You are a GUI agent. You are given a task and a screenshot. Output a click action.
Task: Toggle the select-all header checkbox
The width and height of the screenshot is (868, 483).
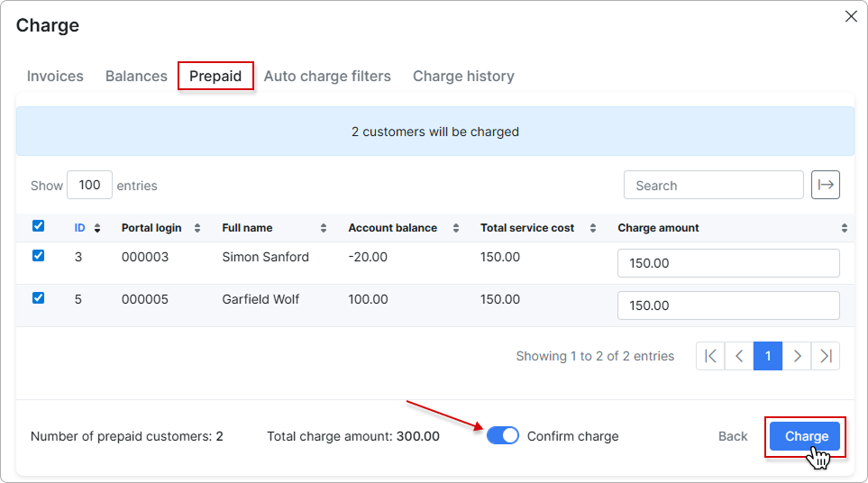38,226
